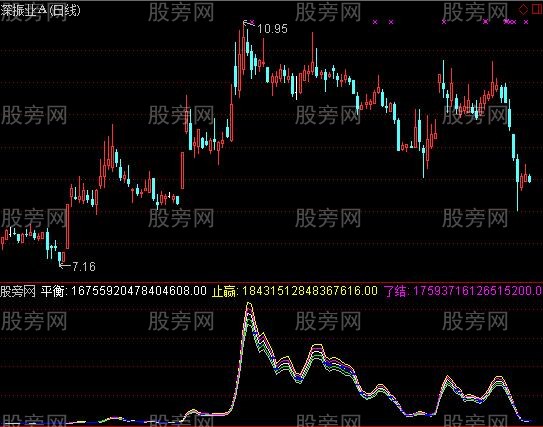This screenshot has width=543, height=427.
Task: Select the yellow 止赢 indicator readout
Action: pyautogui.click(x=295, y=291)
